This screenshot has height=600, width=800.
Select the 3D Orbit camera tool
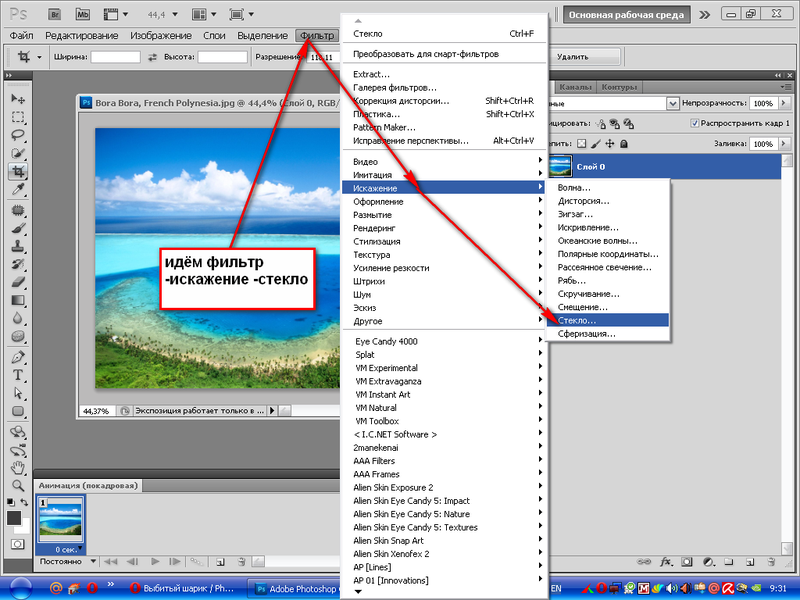(x=18, y=451)
